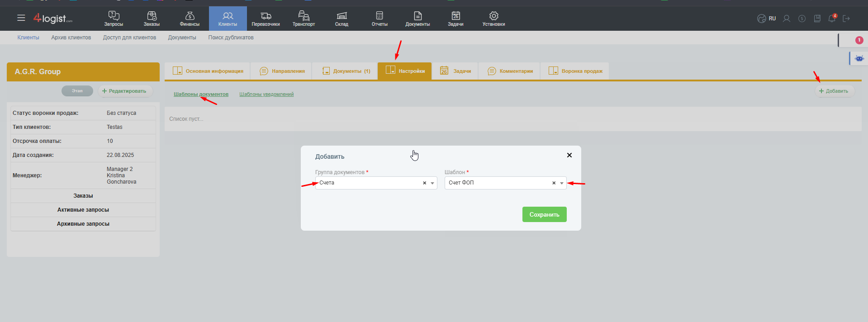Image resolution: width=868 pixels, height=322 pixels.
Task: Click the dollar currency icon
Action: pos(802,19)
